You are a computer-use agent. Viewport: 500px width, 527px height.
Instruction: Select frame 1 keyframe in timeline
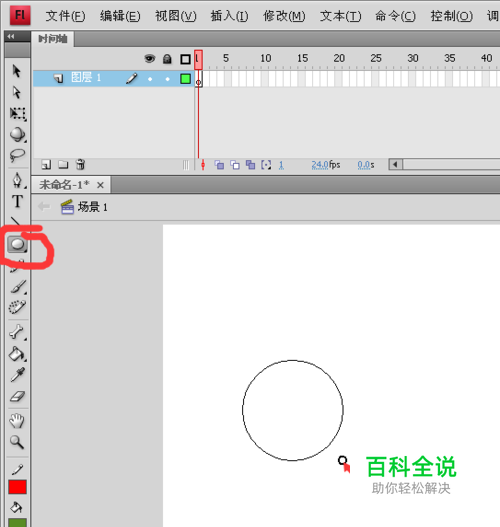[x=199, y=79]
